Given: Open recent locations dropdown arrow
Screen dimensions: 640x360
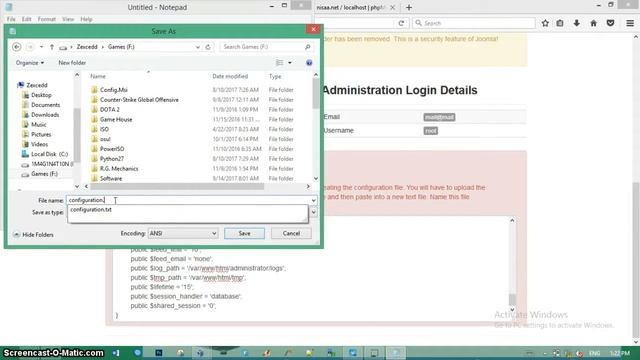Looking at the screenshot, I should 41,47.
